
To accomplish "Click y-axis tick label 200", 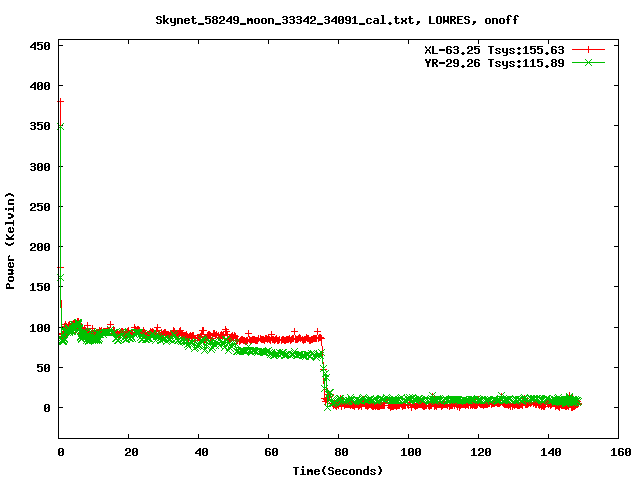I will coord(40,247).
